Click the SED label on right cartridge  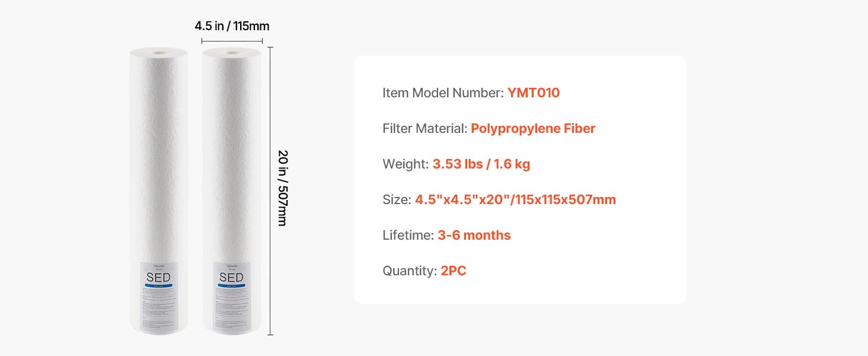tap(231, 277)
